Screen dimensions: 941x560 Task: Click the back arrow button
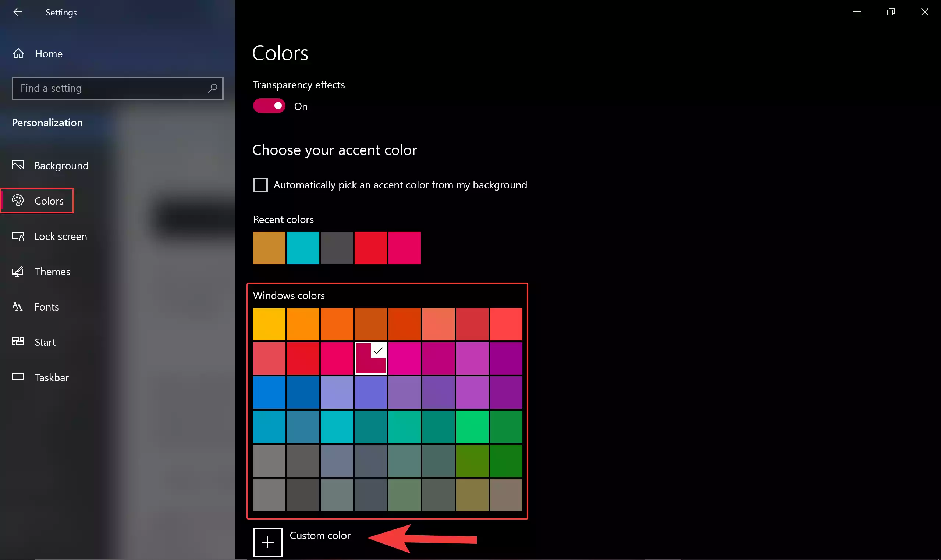coord(18,12)
